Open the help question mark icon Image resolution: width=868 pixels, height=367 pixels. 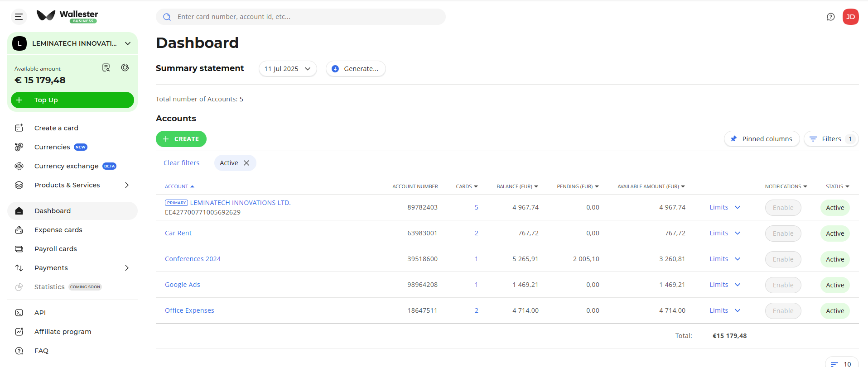830,17
